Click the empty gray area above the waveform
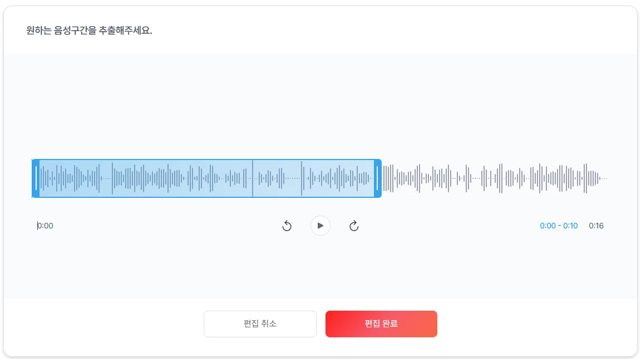This screenshot has width=641, height=364. (x=320, y=106)
